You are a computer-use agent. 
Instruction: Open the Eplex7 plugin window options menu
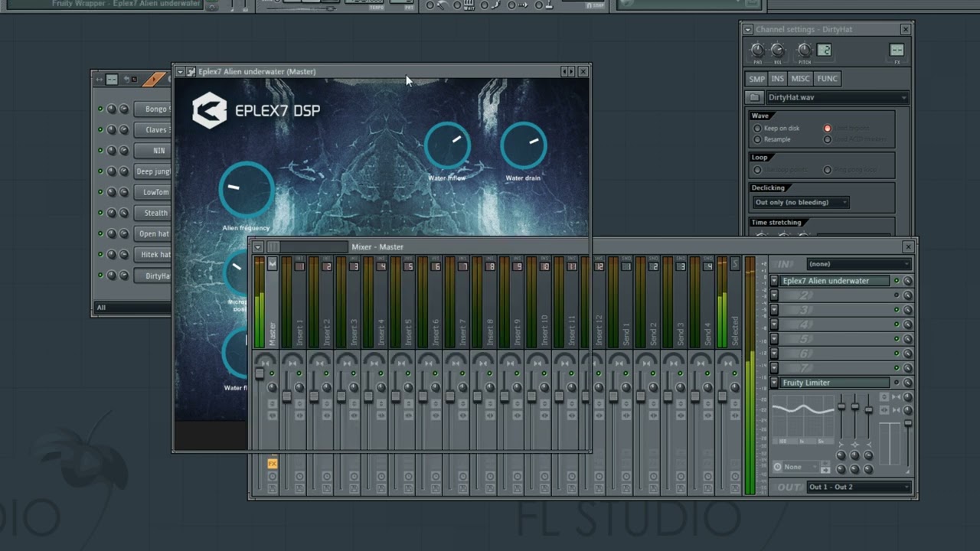[180, 72]
